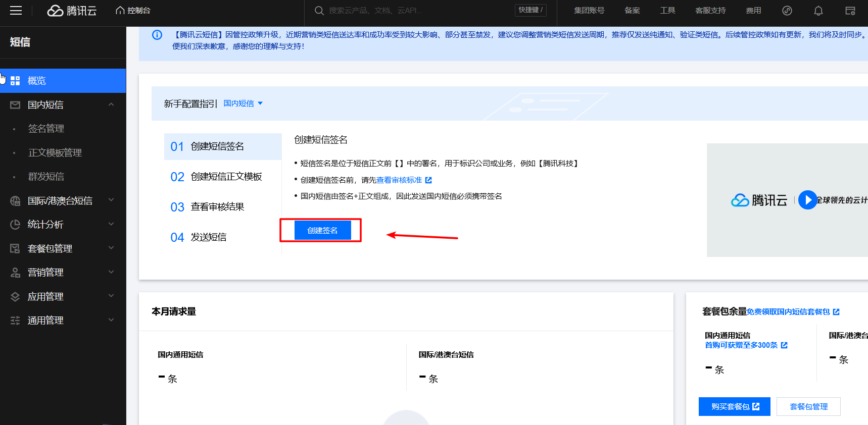This screenshot has height=425, width=868.
Task: Play the Tencent Cloud promo video
Action: (807, 200)
